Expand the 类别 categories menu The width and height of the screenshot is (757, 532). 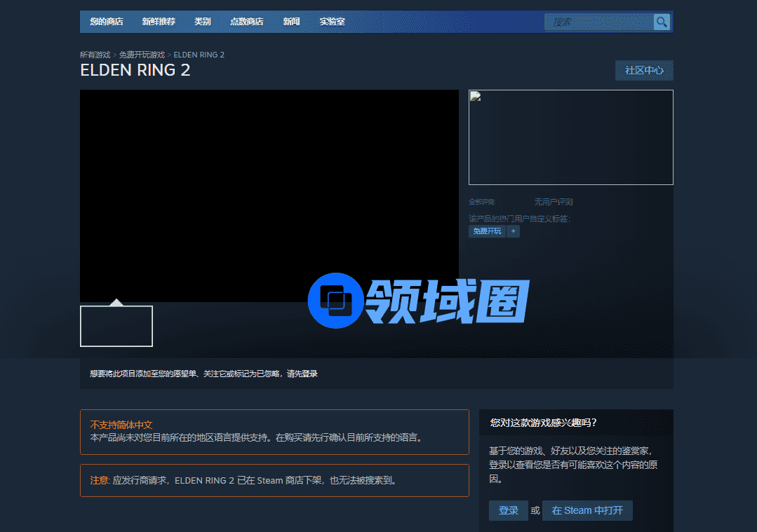(203, 22)
